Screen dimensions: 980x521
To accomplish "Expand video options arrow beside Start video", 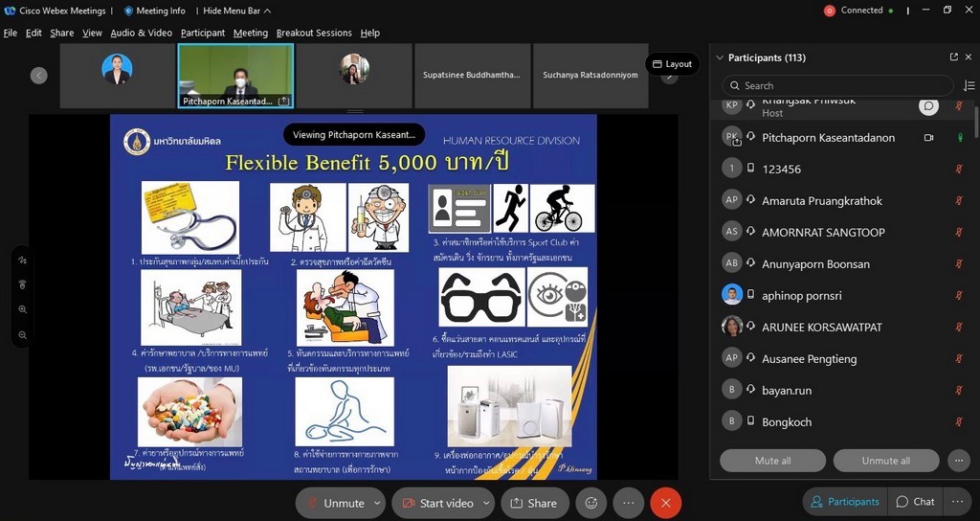I will tap(486, 503).
